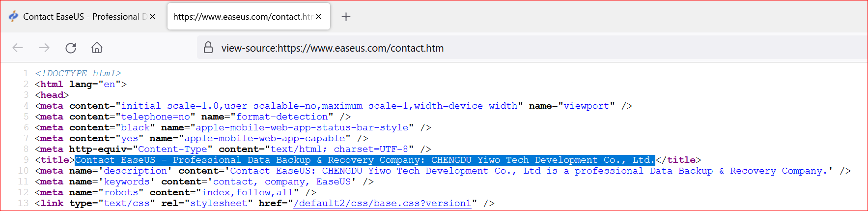The height and width of the screenshot is (211, 868).
Task: Click 'telephone=no' attribute value
Action: [155, 117]
